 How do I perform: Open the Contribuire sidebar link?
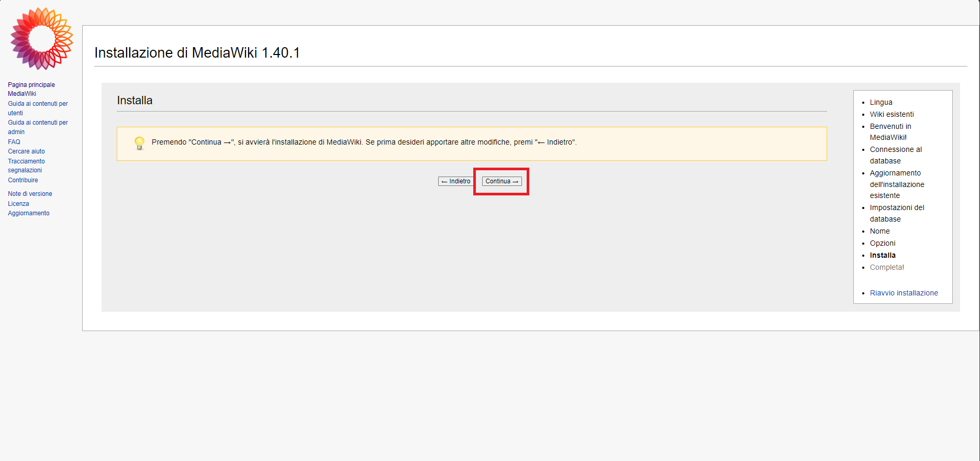tap(23, 180)
